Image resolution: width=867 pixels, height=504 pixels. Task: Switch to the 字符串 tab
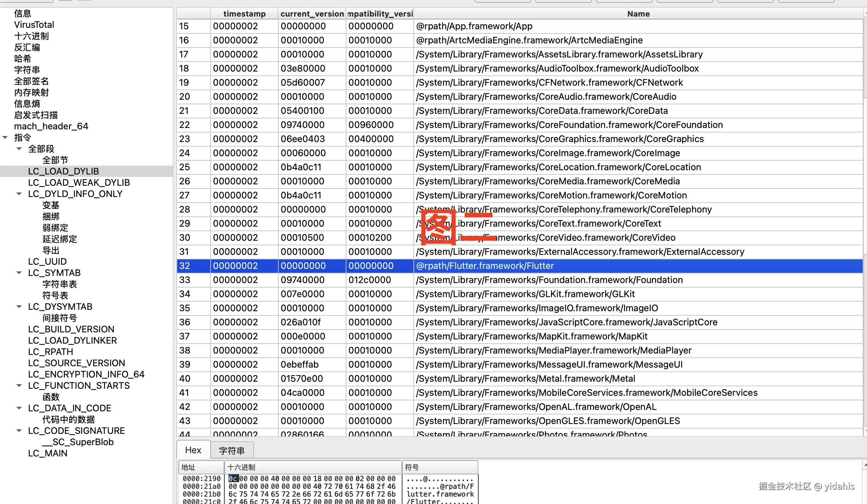[x=231, y=450]
